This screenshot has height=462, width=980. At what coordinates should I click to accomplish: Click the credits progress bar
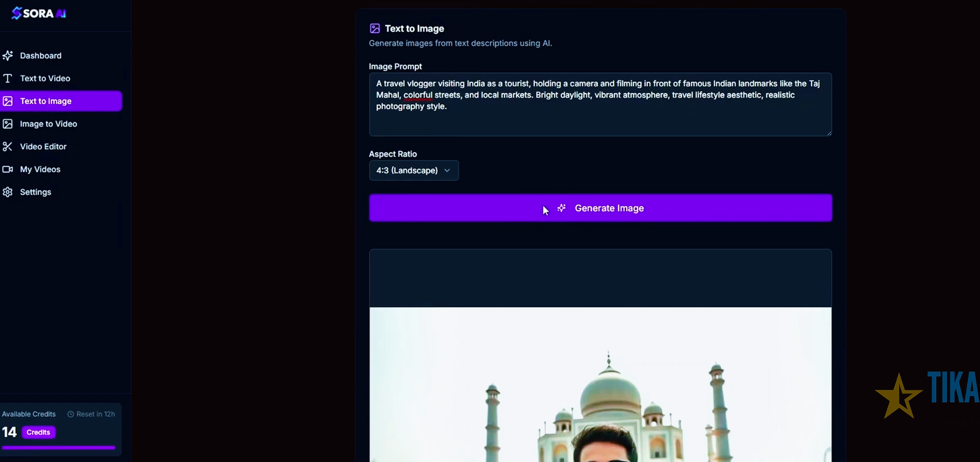pyautogui.click(x=58, y=447)
